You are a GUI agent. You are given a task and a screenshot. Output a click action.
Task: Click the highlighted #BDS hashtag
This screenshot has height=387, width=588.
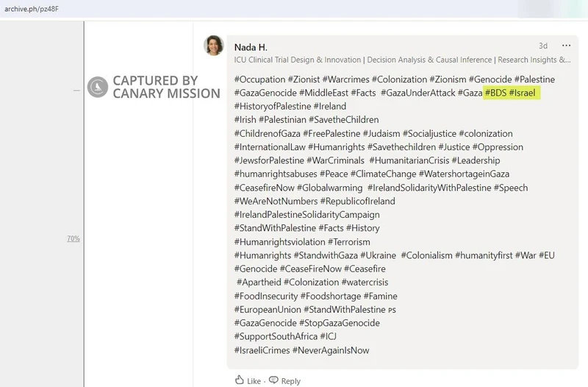click(495, 93)
